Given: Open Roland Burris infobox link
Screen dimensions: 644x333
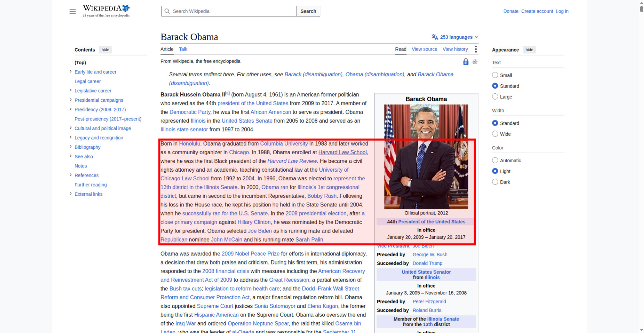Looking at the screenshot, I should pyautogui.click(x=427, y=310).
